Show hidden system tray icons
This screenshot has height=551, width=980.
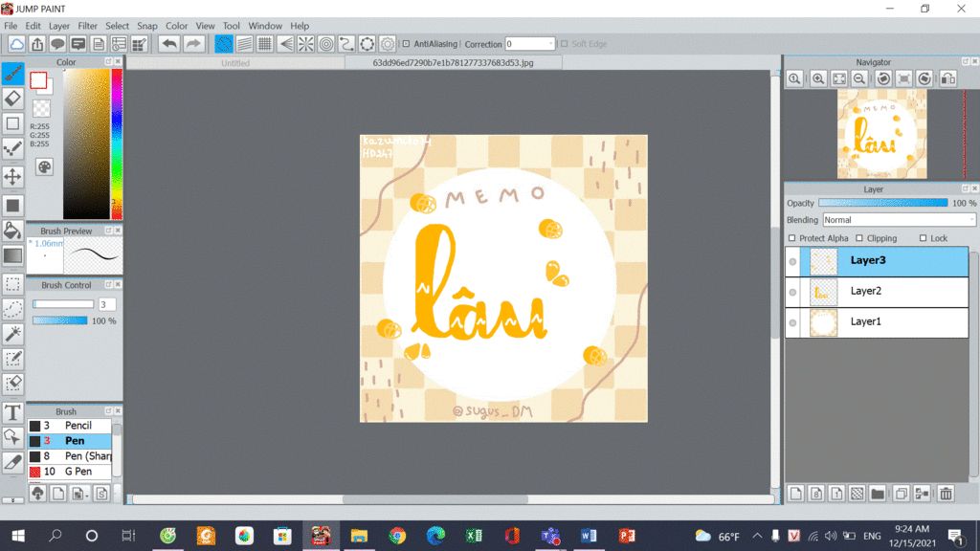click(757, 536)
